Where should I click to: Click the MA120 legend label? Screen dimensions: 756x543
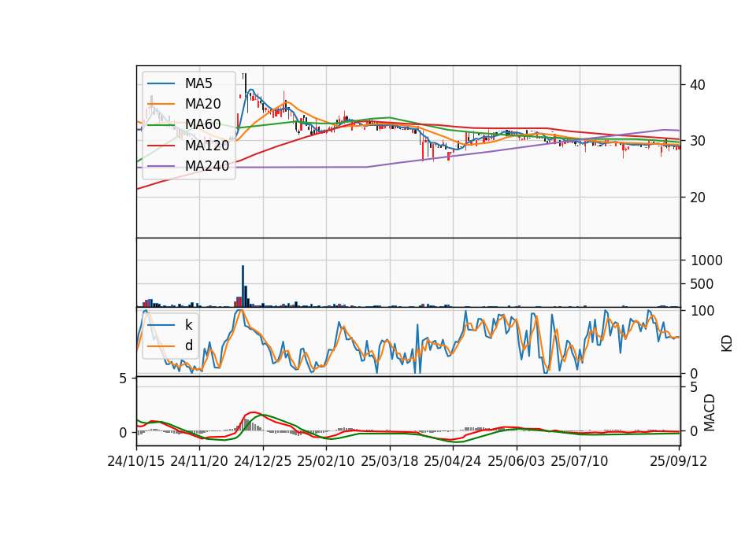[x=207, y=146]
